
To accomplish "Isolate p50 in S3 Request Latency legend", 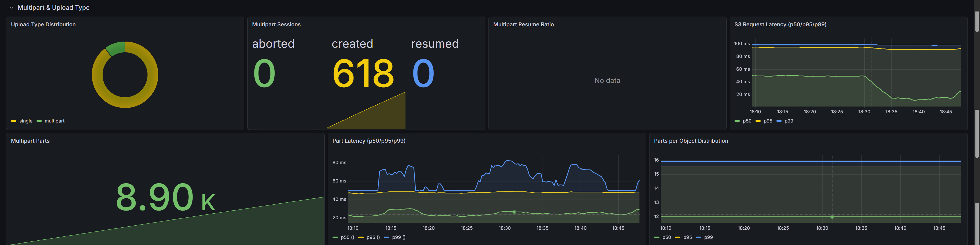I will coord(747,121).
